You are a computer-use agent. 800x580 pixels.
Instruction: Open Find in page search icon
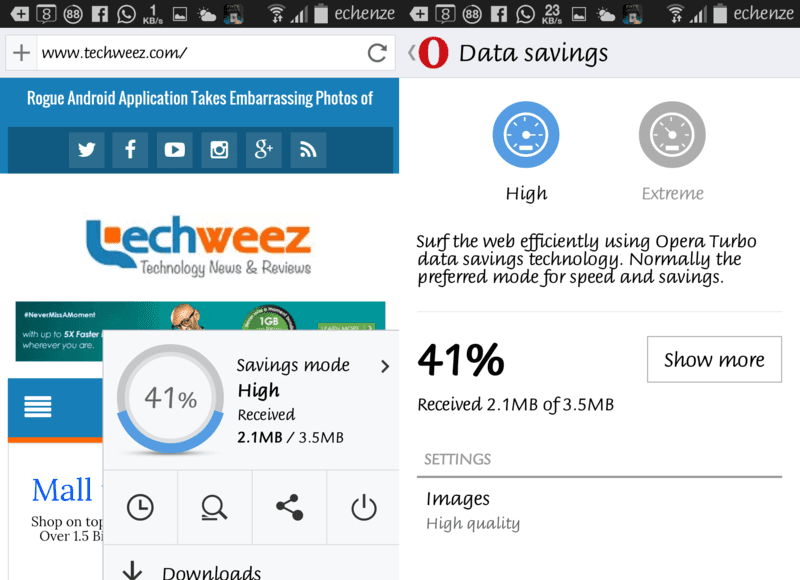(x=214, y=508)
